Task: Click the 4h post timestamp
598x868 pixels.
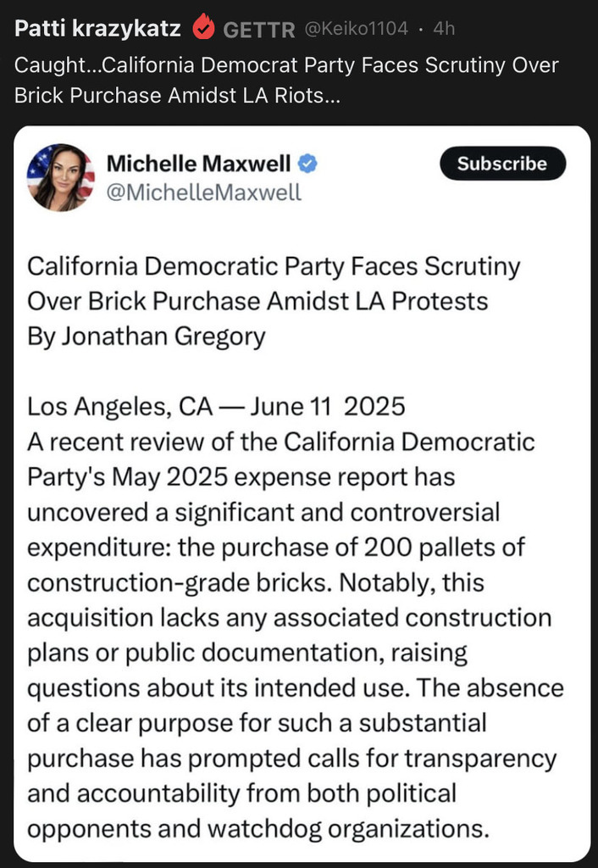Action: (444, 28)
